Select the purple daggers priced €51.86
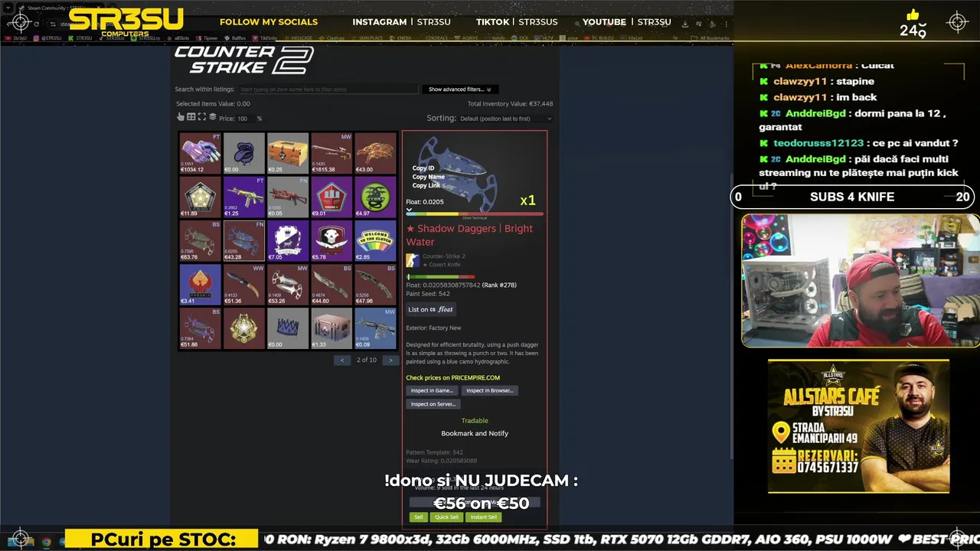This screenshot has width=980, height=551. (x=200, y=328)
